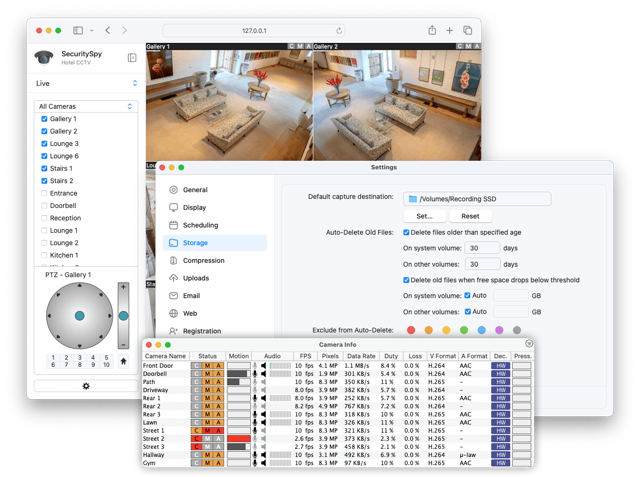Uncheck the Stairs 2 camera
This screenshot has height=477, width=640.
coord(44,181)
